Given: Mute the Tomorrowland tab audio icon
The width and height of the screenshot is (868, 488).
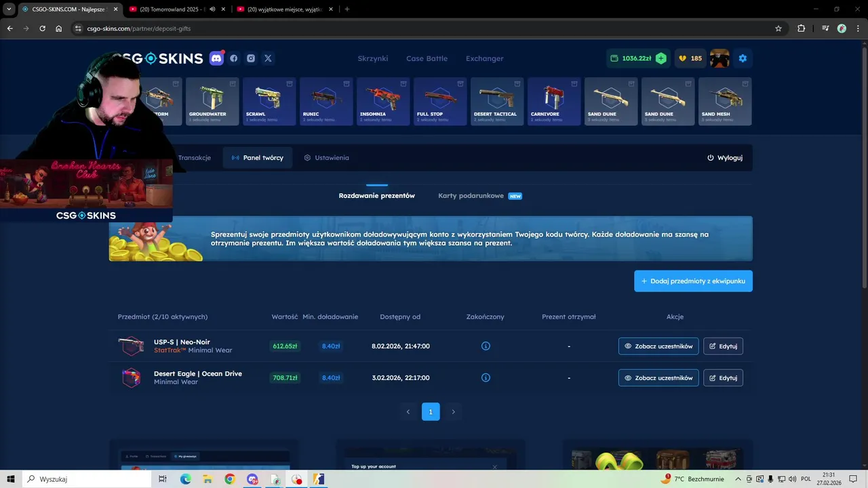Looking at the screenshot, I should [212, 9].
